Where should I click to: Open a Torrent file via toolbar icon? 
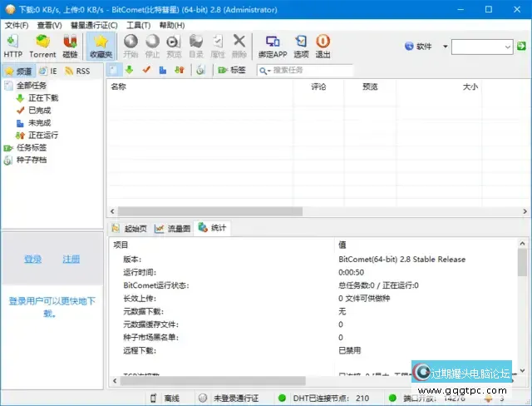42,46
